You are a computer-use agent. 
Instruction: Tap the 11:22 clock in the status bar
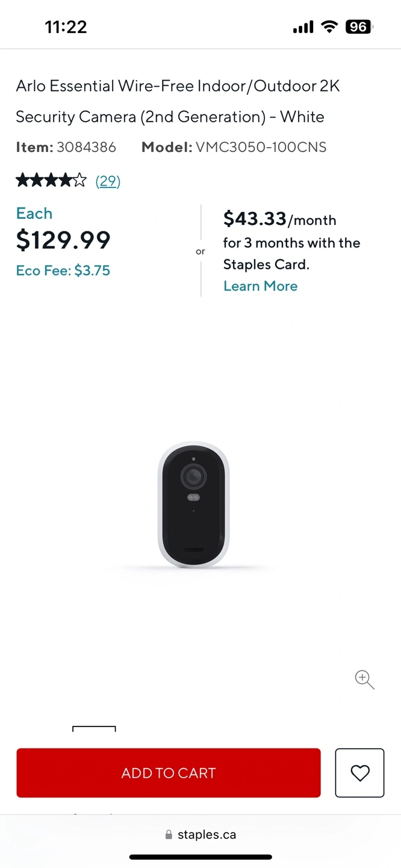coord(66,27)
